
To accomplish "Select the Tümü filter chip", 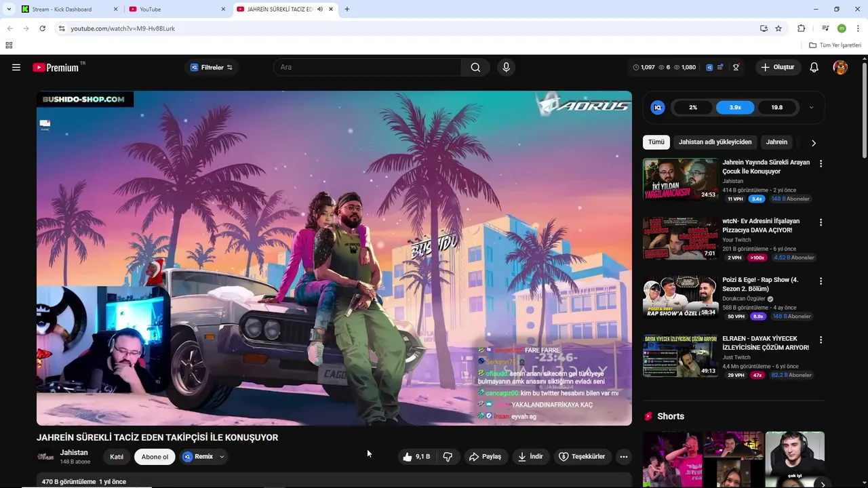I will click(656, 142).
